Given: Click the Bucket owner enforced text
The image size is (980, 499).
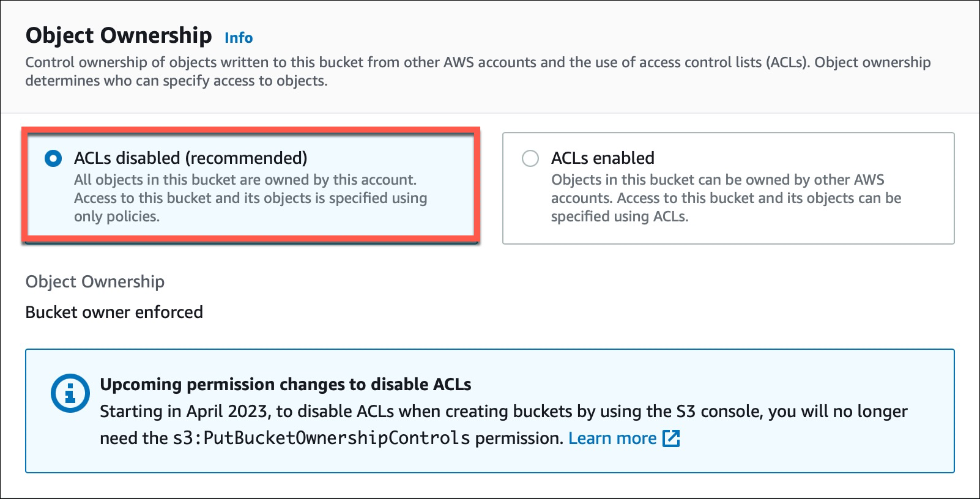Looking at the screenshot, I should 114,312.
